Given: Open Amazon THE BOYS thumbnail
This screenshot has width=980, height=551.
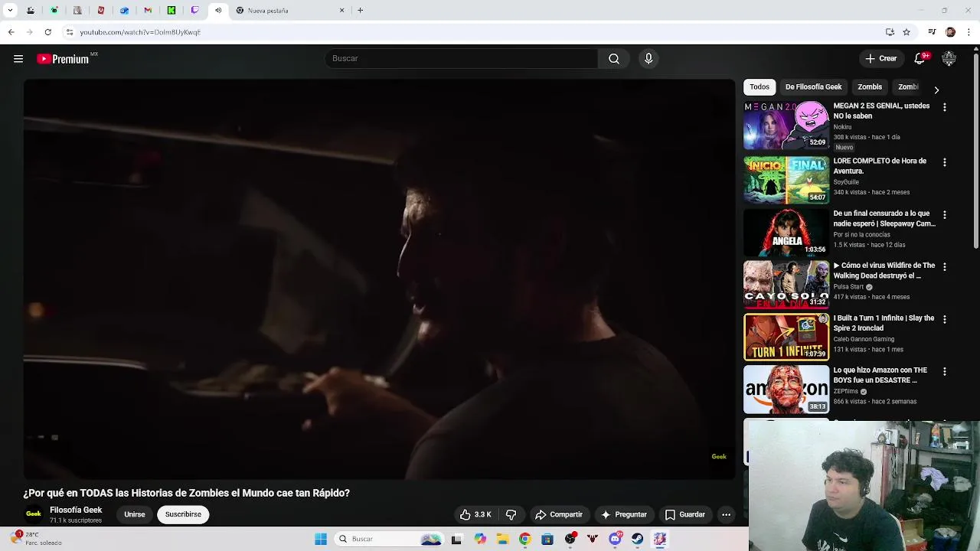Looking at the screenshot, I should 786,390.
